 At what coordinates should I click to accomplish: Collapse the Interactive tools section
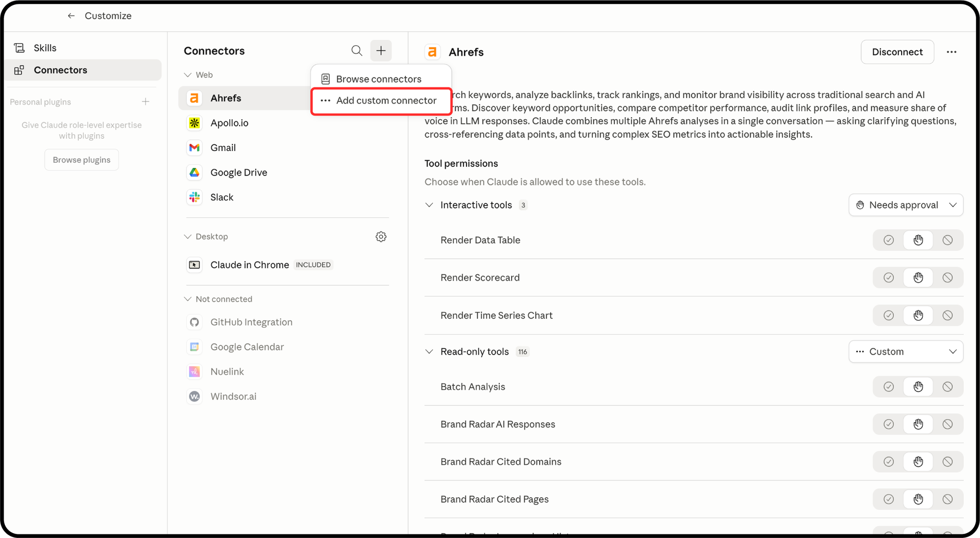pos(429,205)
